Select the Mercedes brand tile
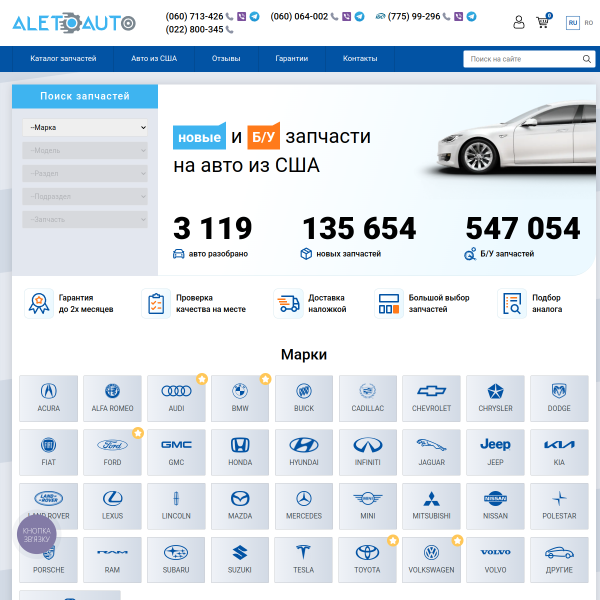The height and width of the screenshot is (600, 600). pos(304,506)
